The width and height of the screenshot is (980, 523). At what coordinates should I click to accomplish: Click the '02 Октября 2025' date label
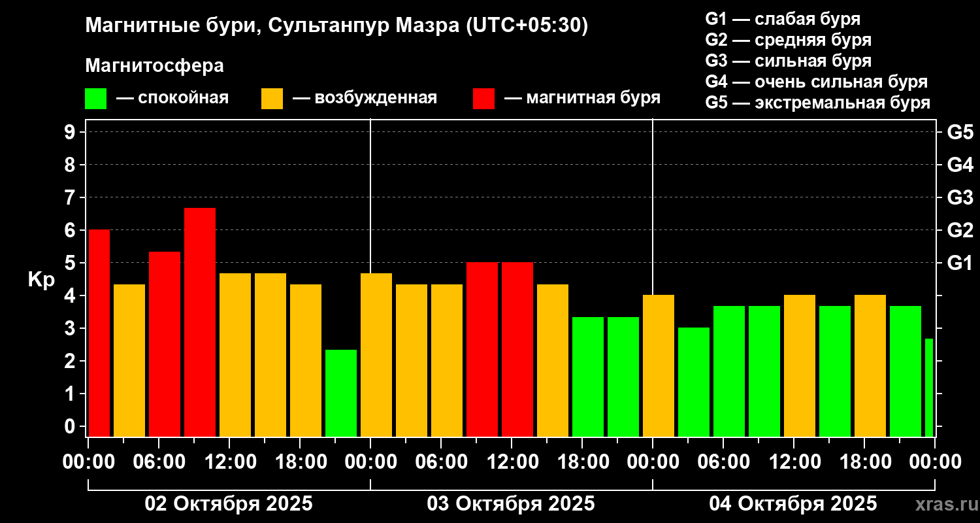(x=229, y=504)
